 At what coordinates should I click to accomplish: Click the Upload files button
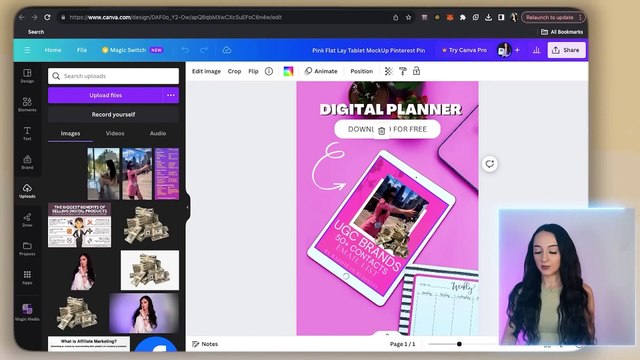(x=105, y=95)
